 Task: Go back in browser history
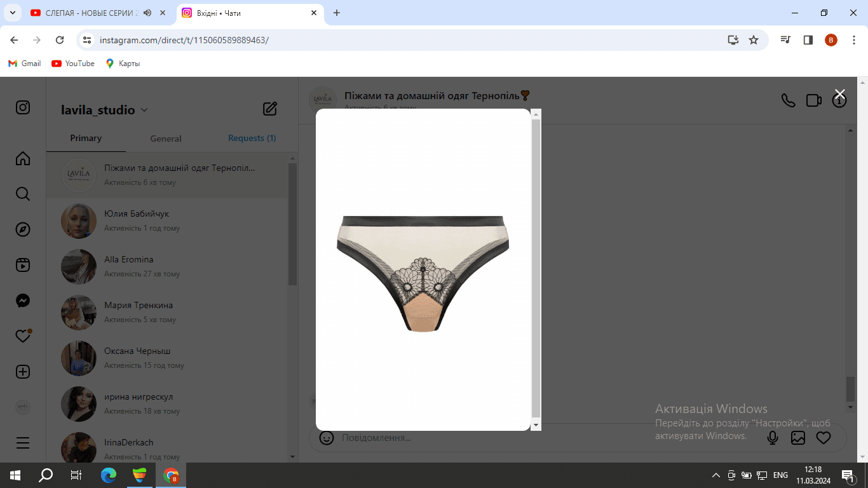[x=15, y=40]
